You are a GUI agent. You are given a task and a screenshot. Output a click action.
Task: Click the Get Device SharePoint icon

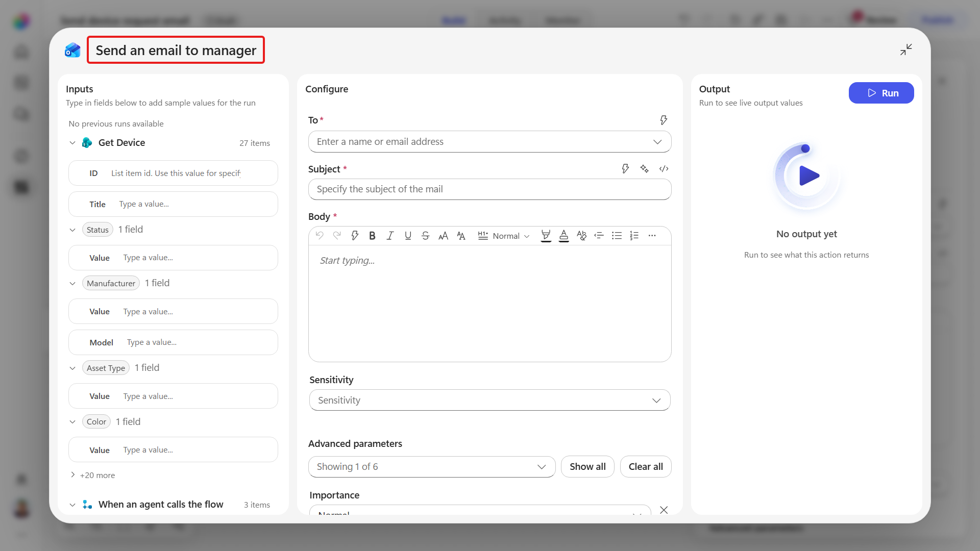coord(87,142)
